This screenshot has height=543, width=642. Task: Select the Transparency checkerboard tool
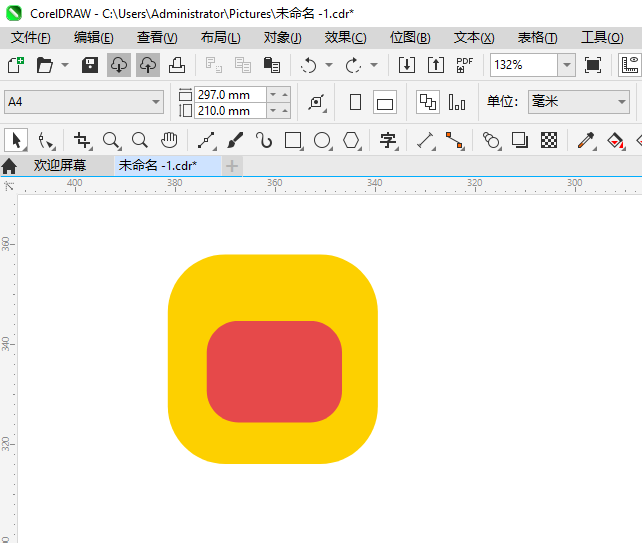tap(549, 140)
